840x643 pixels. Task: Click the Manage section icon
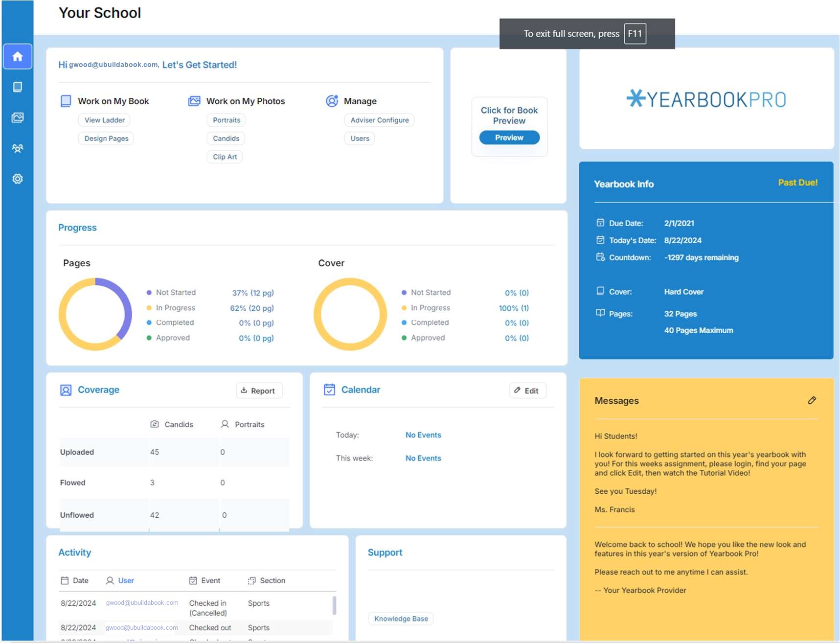coord(332,101)
